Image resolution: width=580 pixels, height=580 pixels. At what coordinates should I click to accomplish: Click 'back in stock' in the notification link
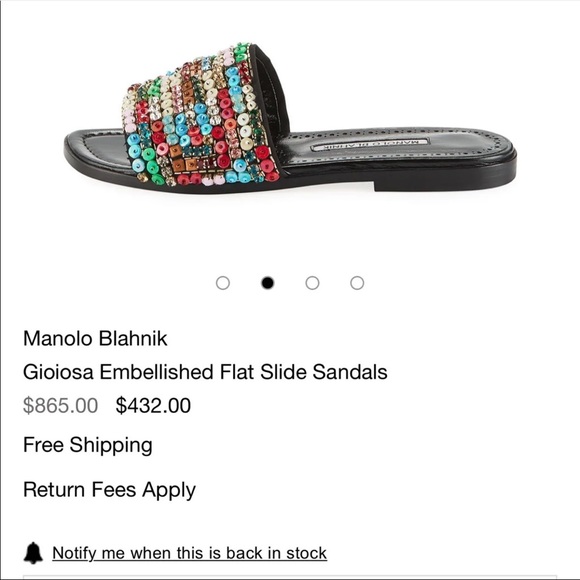(276, 553)
